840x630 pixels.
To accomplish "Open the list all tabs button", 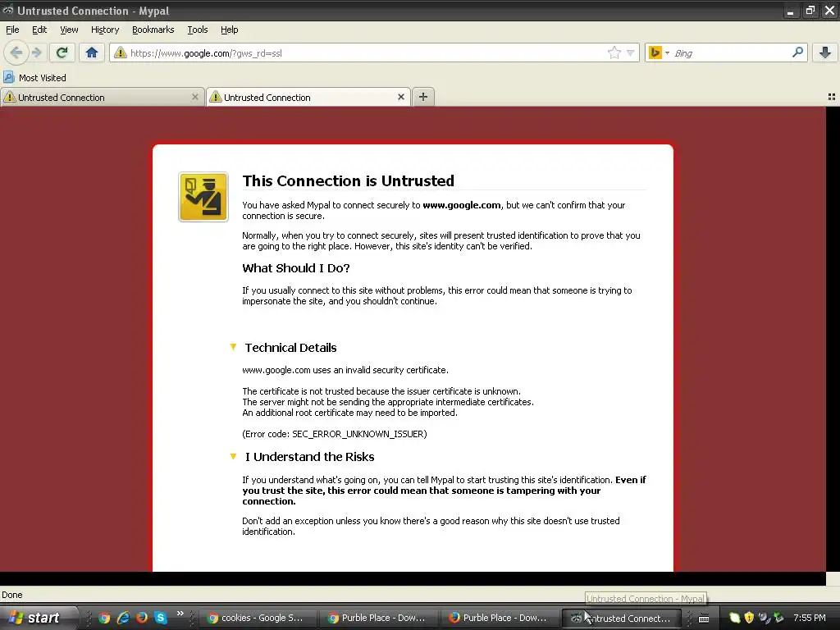I will pyautogui.click(x=832, y=97).
